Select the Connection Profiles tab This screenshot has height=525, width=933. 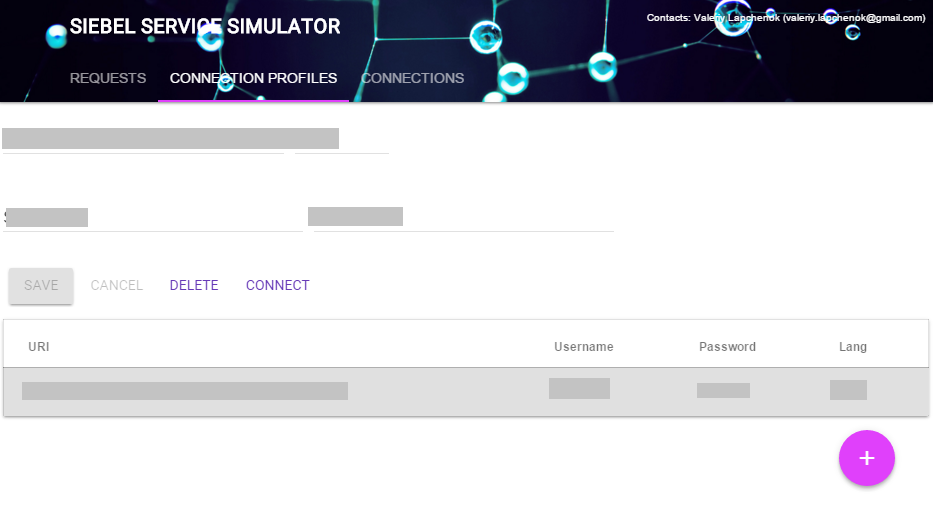[253, 78]
